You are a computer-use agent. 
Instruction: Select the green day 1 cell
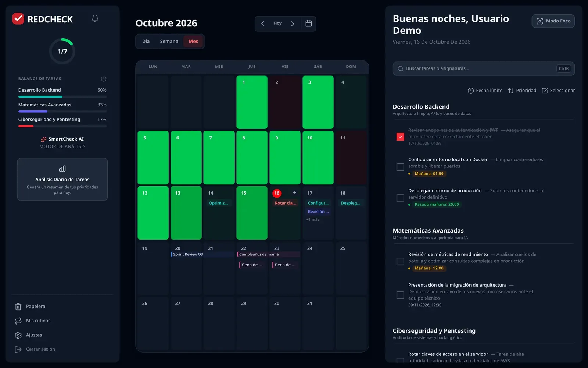point(252,102)
